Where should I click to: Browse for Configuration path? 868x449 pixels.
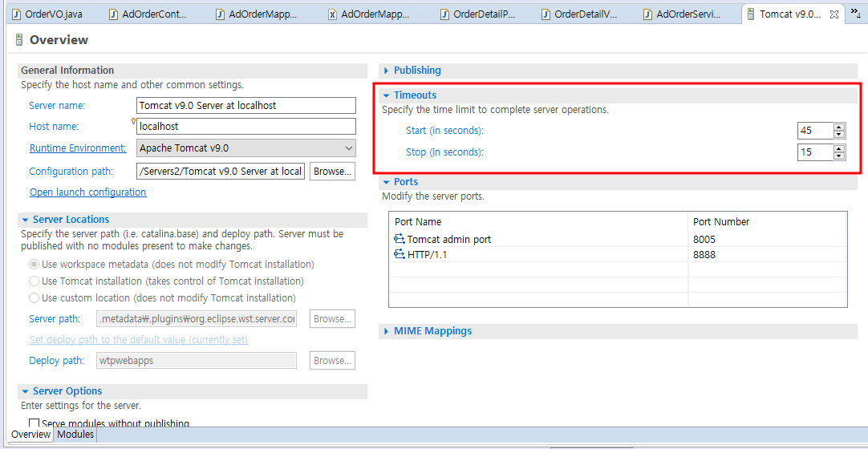[x=332, y=172]
